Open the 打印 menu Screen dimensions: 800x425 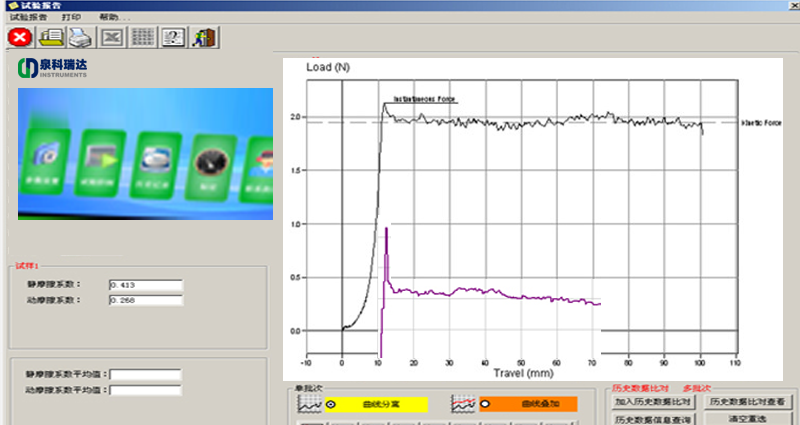click(72, 17)
